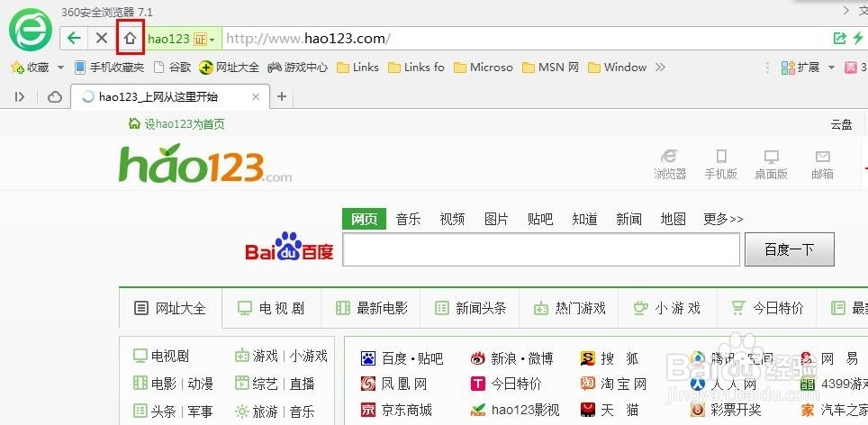Open the 桌面版 icon link
The height and width of the screenshot is (425, 868).
[x=771, y=165]
